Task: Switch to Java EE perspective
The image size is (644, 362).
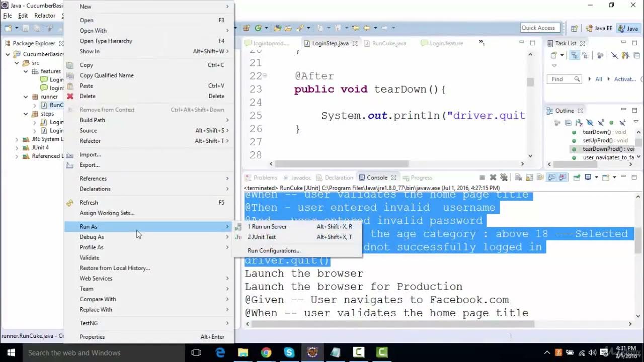Action: (598, 28)
